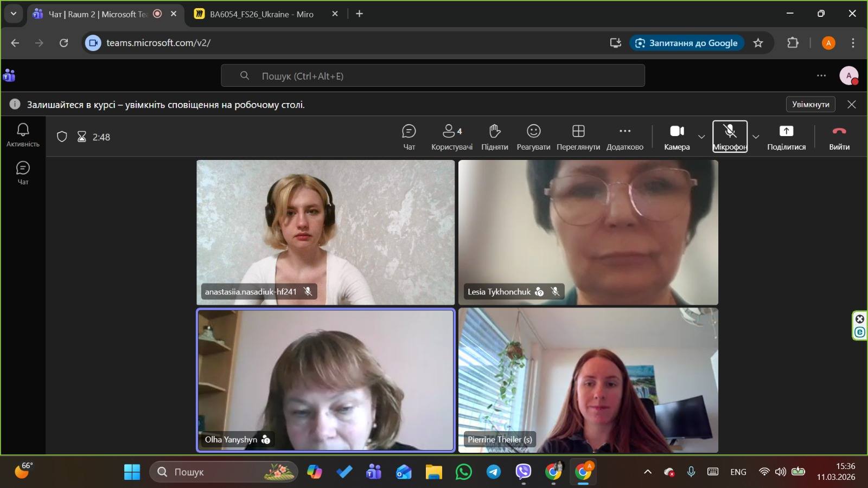Show the participants list (Користувачі)
The height and width of the screenshot is (488, 868).
pos(451,137)
